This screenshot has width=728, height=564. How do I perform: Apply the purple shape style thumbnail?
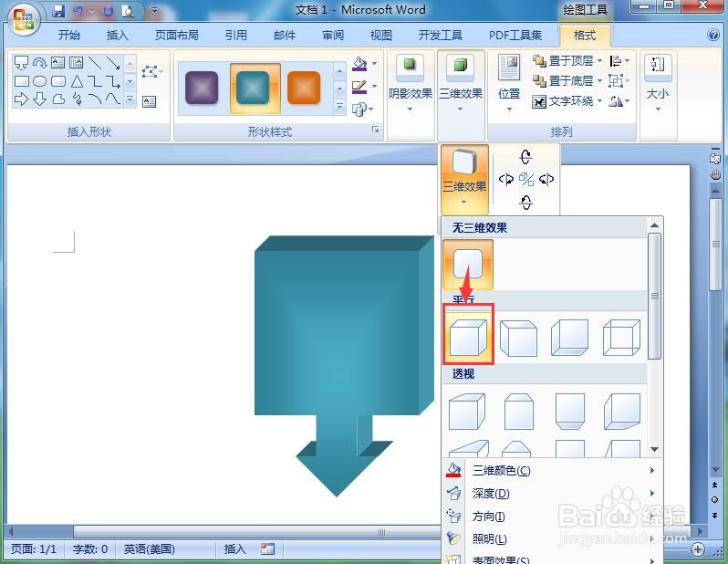click(202, 88)
